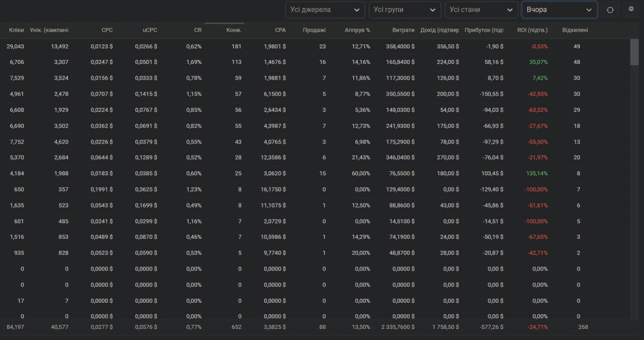
Task: Select the CPC cell '0,1991 $'
Action: [102, 189]
